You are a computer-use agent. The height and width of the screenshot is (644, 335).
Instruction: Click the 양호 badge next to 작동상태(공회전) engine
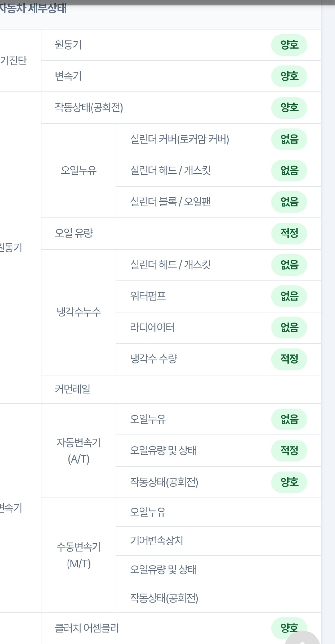[x=289, y=108]
